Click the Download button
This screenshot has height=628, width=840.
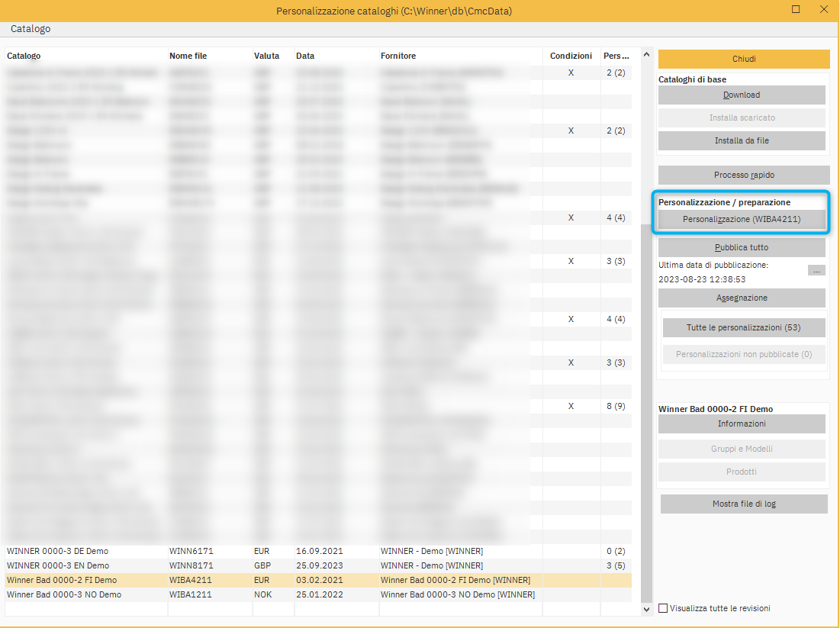pyautogui.click(x=741, y=95)
